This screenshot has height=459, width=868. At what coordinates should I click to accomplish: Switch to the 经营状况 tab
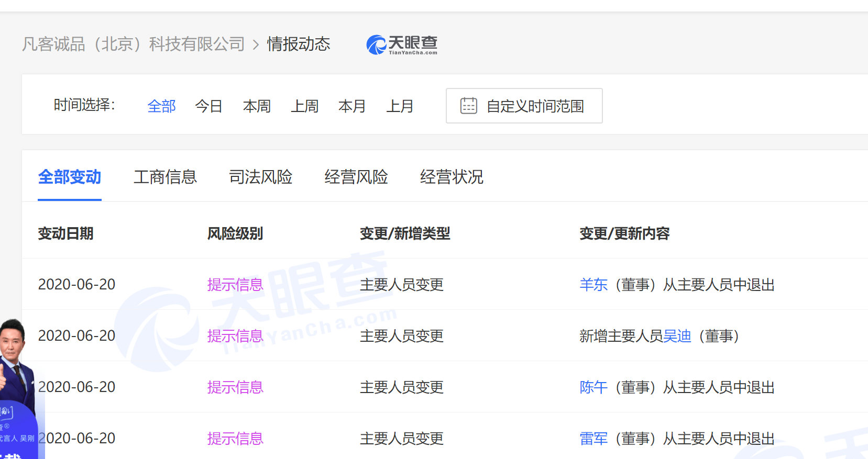(452, 177)
